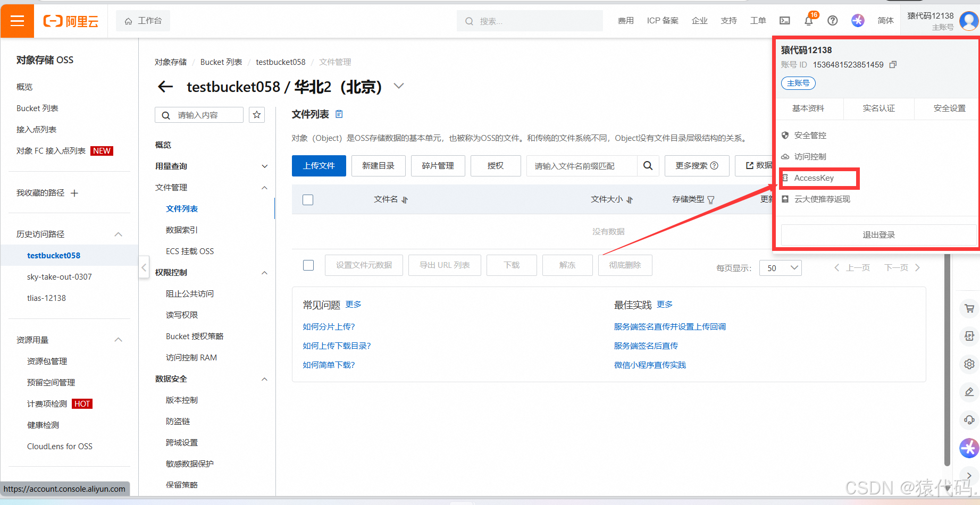Select the 安全设置 tab
The height and width of the screenshot is (505, 980).
point(949,108)
